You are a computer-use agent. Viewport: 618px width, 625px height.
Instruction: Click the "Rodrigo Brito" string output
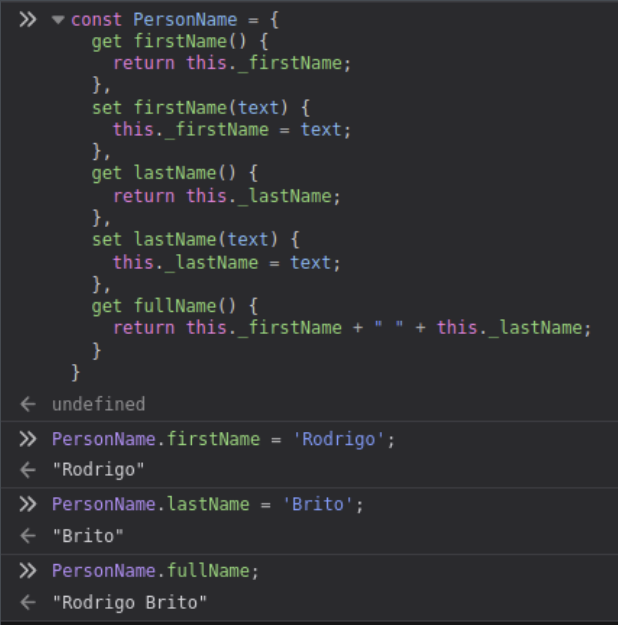(130, 603)
